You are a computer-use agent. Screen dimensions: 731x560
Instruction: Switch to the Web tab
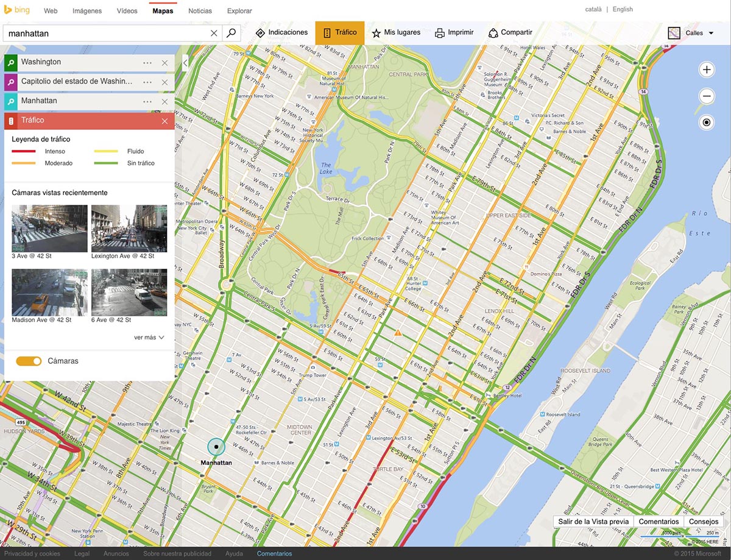tap(51, 11)
